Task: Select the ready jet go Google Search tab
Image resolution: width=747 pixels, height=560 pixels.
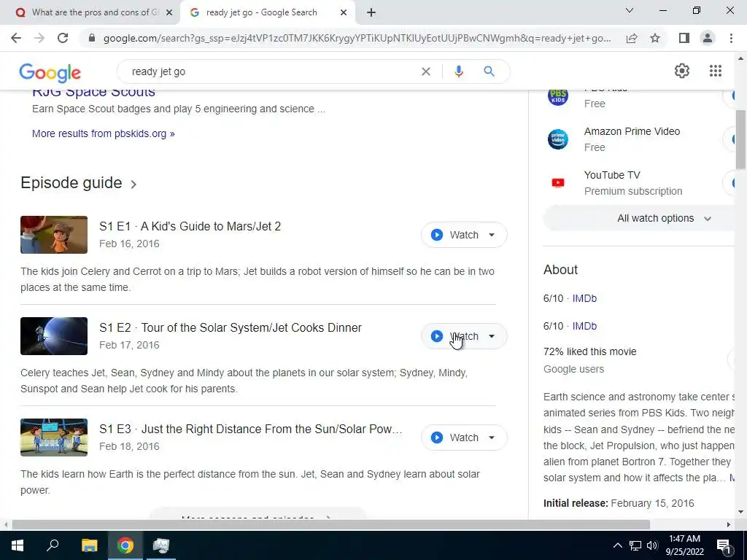Action: pyautogui.click(x=267, y=12)
